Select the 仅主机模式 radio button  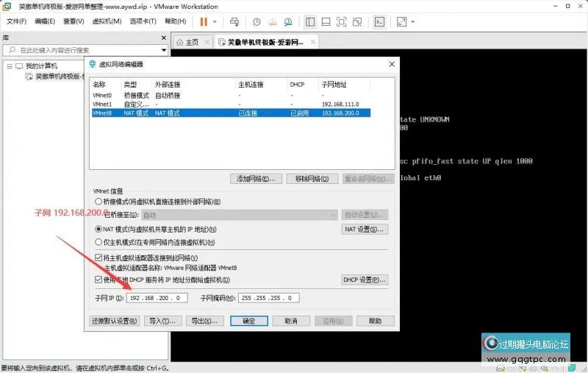point(98,242)
